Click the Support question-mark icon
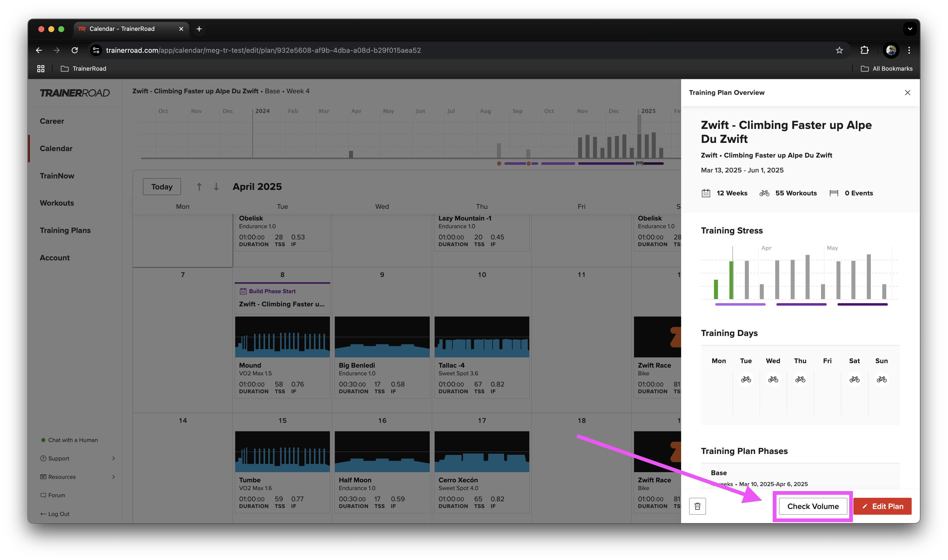 [x=43, y=458]
